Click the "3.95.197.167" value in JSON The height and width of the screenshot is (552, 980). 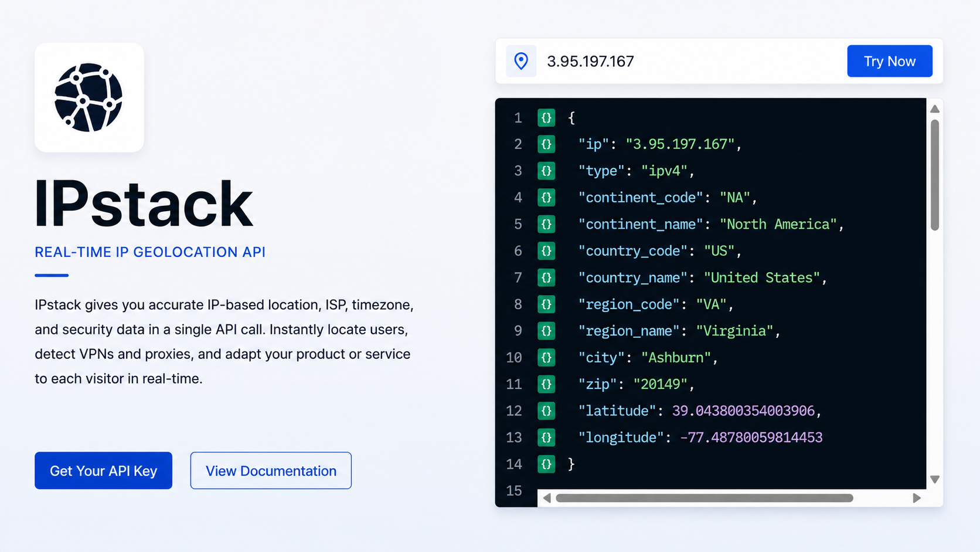click(x=680, y=144)
